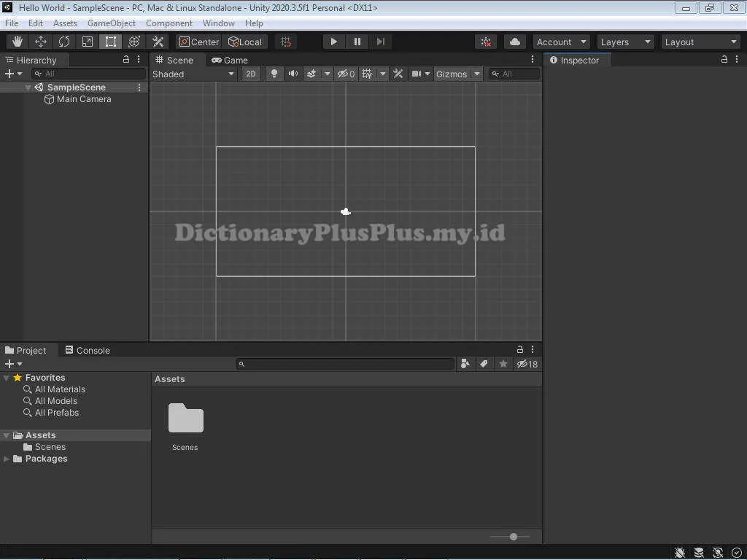This screenshot has width=747, height=560.
Task: Click the Scene view search field
Action: pyautogui.click(x=514, y=74)
